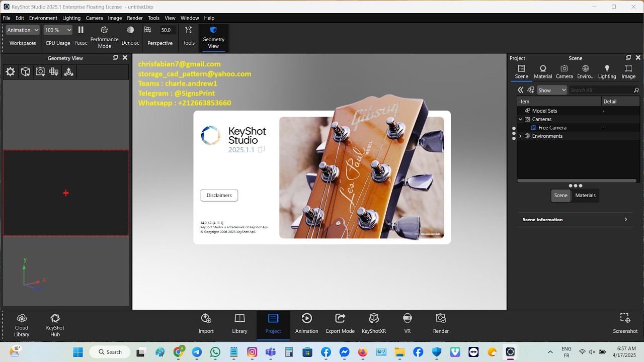Undock the Geometry View panel

115,58
